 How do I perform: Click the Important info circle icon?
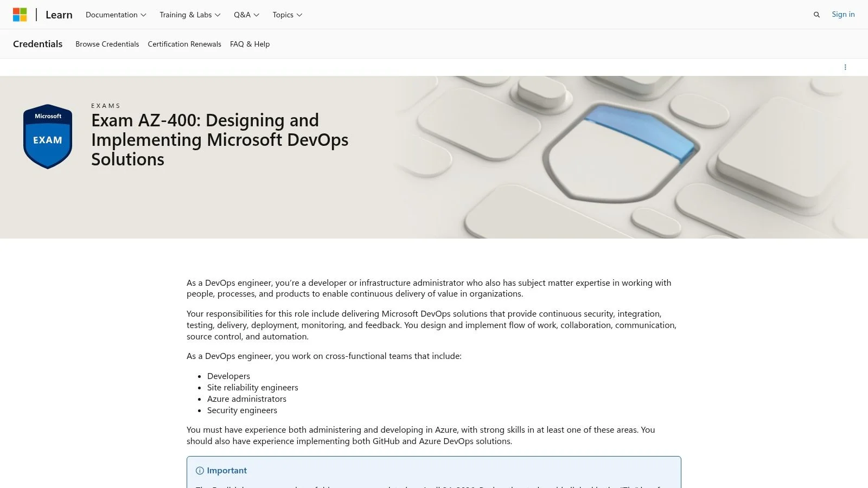click(200, 471)
